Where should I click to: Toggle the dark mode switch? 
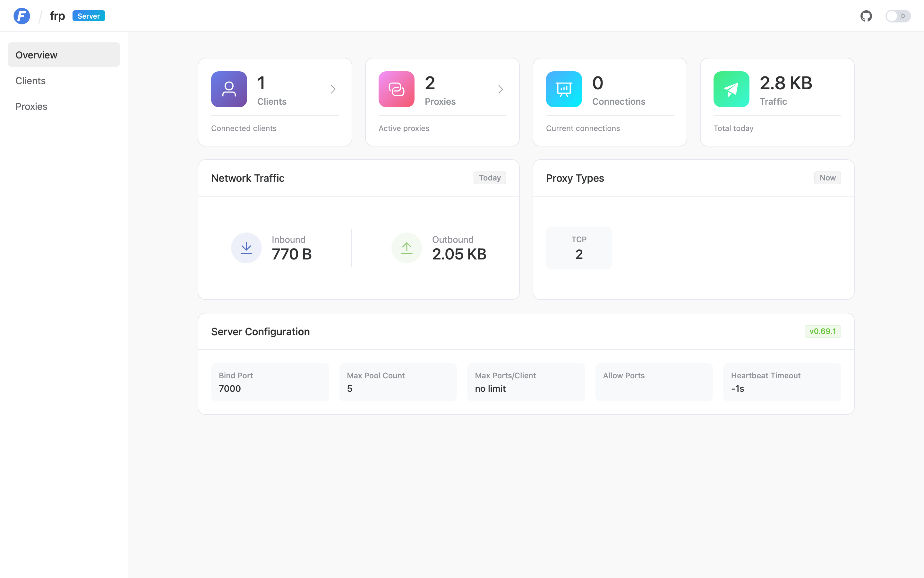click(898, 16)
